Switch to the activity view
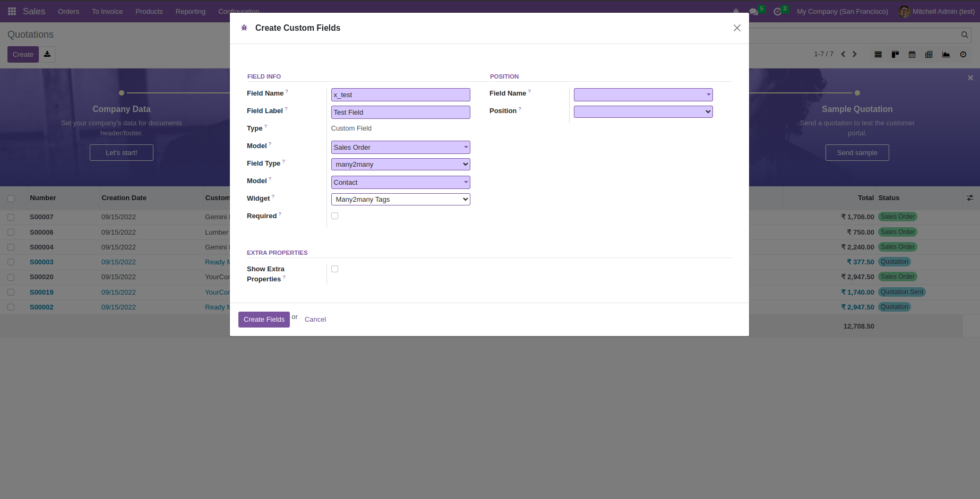The width and height of the screenshot is (980, 499). 963,54
